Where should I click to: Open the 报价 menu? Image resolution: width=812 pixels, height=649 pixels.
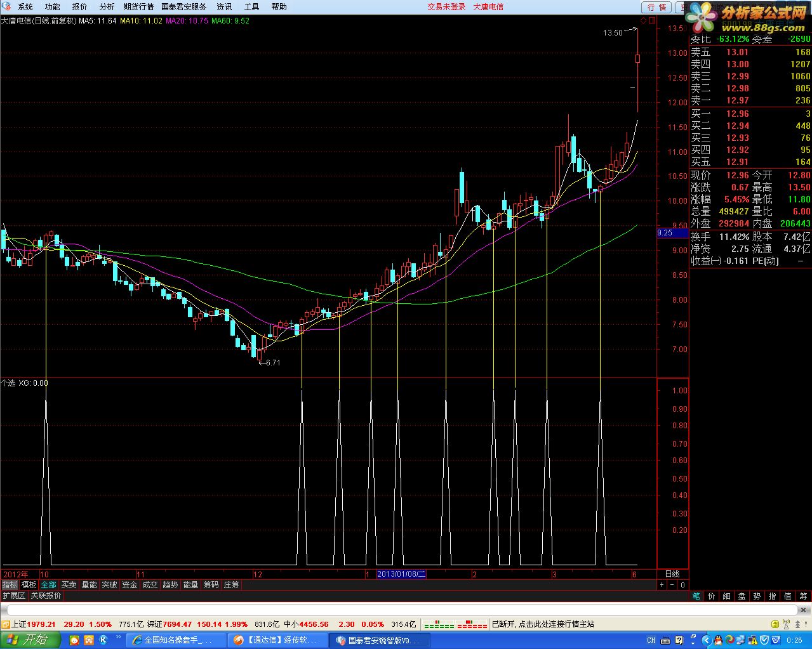pos(80,7)
